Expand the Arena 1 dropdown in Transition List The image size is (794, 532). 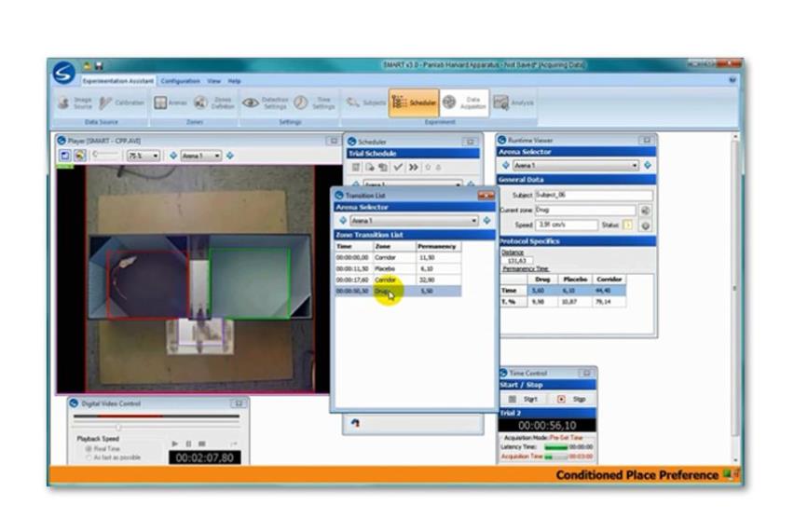click(474, 221)
